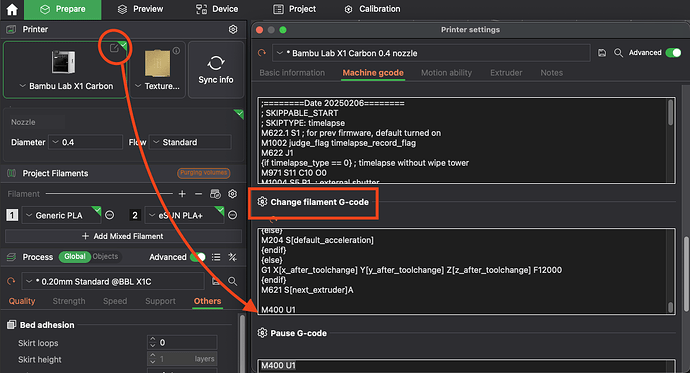
Task: Click the AMS filament sync icon
Action: [x=215, y=194]
